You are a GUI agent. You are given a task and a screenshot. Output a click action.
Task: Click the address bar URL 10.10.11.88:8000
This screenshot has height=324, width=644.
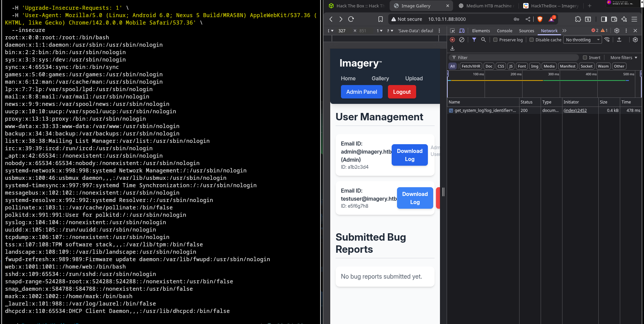point(447,19)
